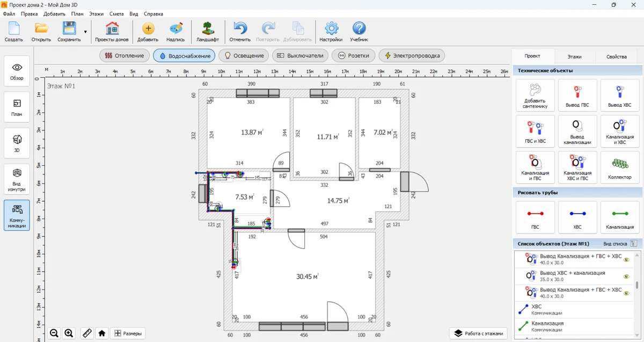Open the Ландшафт landscape tool
644x342 pixels.
click(x=207, y=32)
